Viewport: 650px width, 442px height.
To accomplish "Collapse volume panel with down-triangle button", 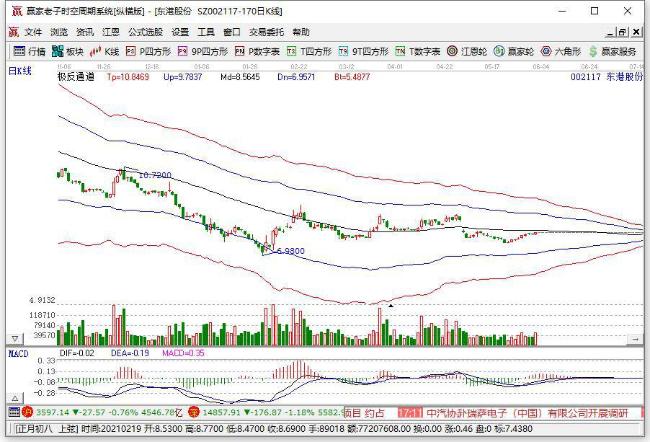I will click(x=15, y=339).
